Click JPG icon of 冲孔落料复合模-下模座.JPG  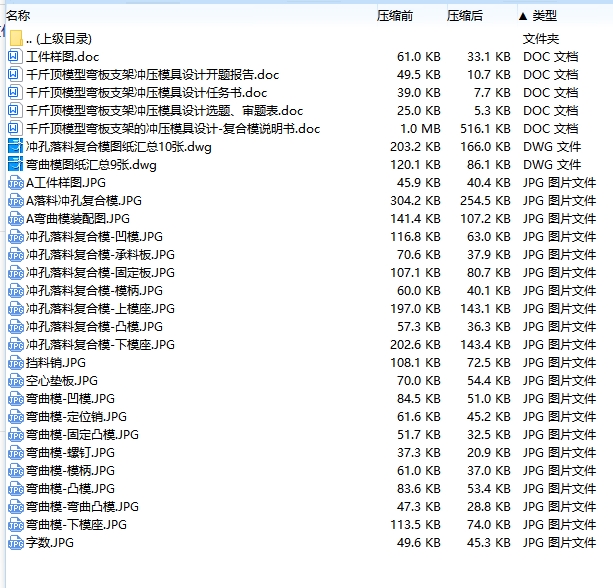point(16,344)
